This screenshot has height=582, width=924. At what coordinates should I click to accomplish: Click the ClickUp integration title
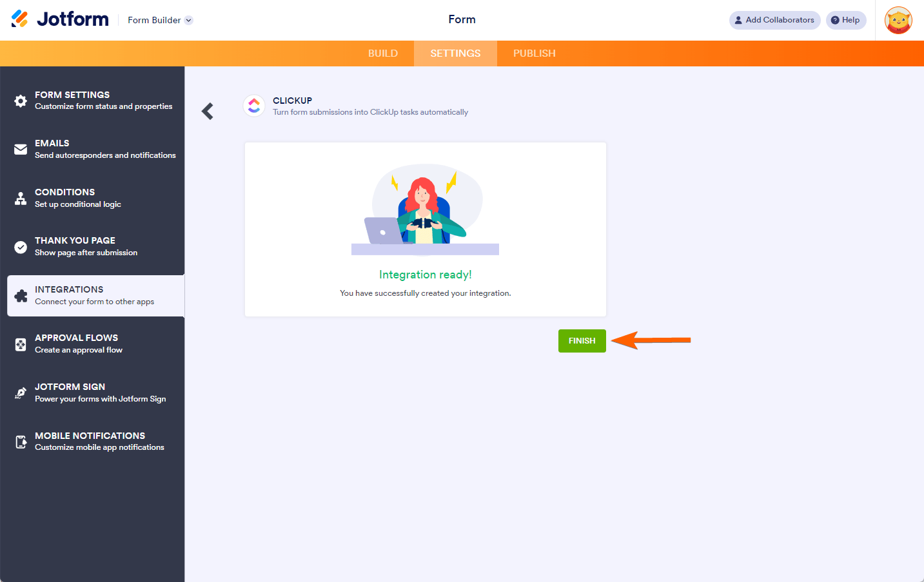pos(292,101)
